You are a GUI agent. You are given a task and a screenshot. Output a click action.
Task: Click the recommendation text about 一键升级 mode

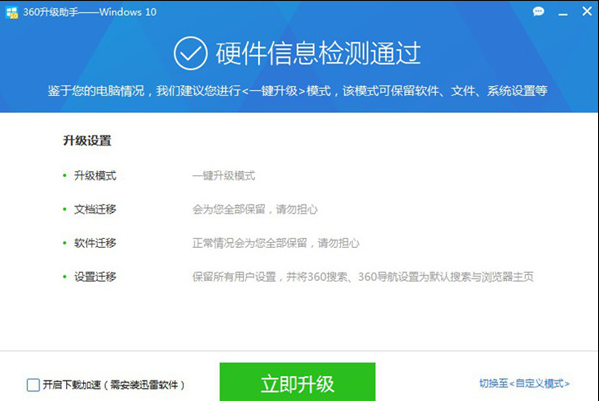[x=298, y=91]
